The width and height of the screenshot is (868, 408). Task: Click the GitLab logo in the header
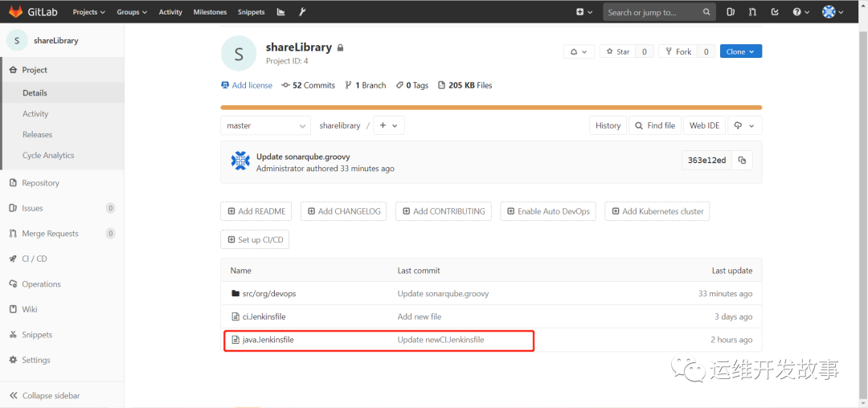[31, 11]
